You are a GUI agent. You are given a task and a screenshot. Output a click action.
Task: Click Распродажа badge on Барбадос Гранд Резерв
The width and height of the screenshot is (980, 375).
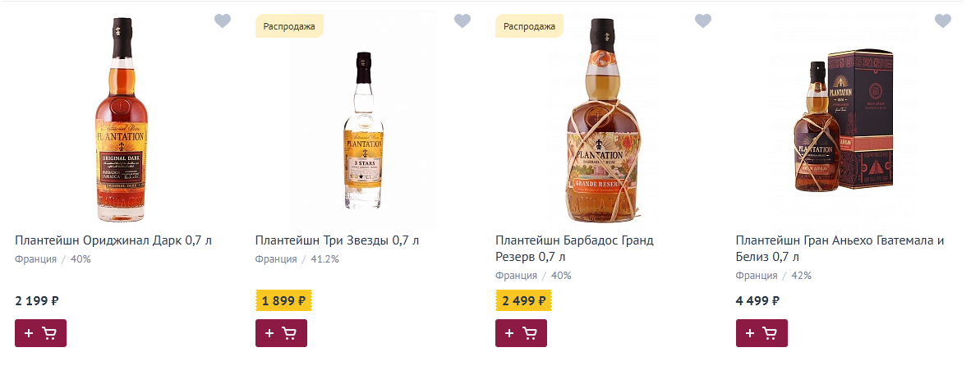click(x=529, y=26)
